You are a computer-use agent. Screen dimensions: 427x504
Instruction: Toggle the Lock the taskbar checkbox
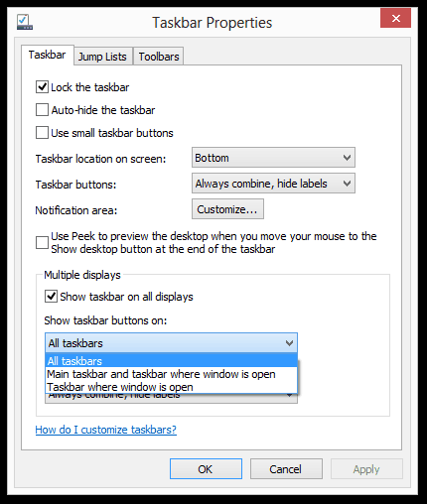[x=42, y=87]
